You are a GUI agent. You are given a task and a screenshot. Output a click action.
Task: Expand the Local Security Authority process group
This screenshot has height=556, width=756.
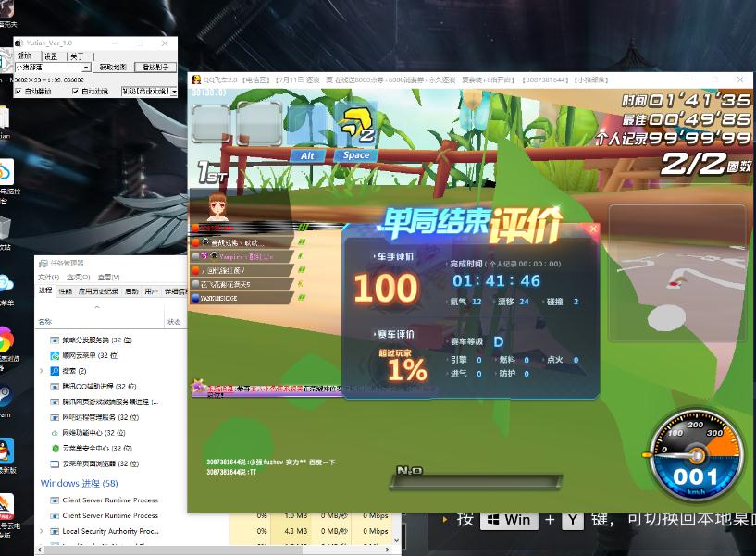click(x=42, y=531)
